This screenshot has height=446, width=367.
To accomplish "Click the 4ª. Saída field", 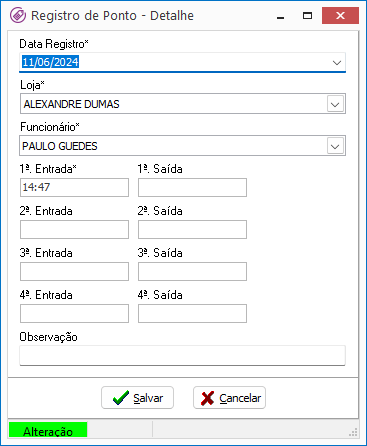I will point(192,313).
